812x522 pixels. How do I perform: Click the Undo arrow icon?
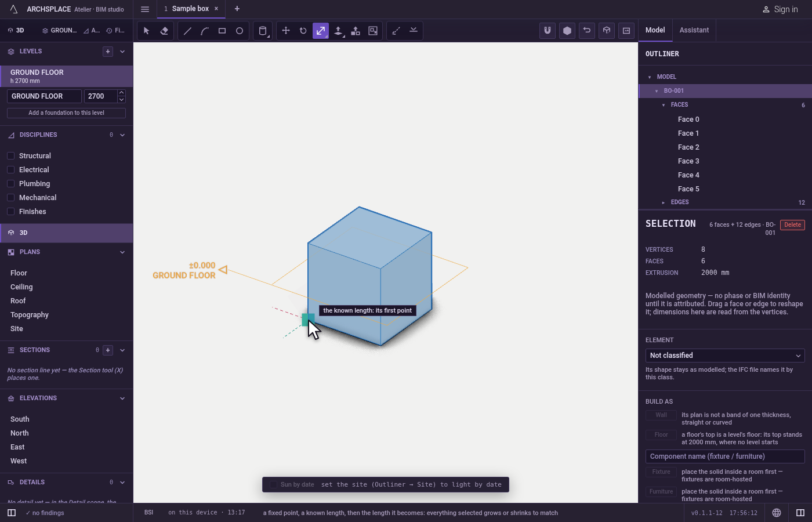tap(587, 31)
